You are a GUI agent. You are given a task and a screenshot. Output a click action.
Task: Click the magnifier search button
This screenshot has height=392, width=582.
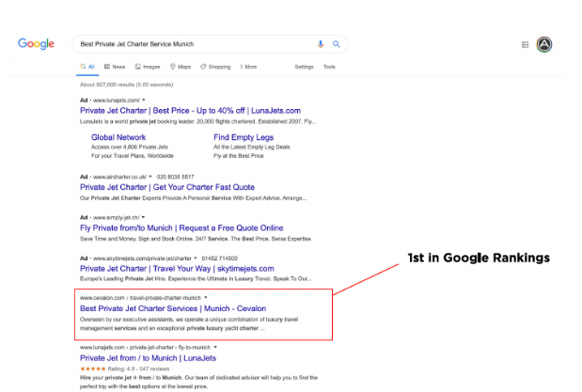coord(337,44)
